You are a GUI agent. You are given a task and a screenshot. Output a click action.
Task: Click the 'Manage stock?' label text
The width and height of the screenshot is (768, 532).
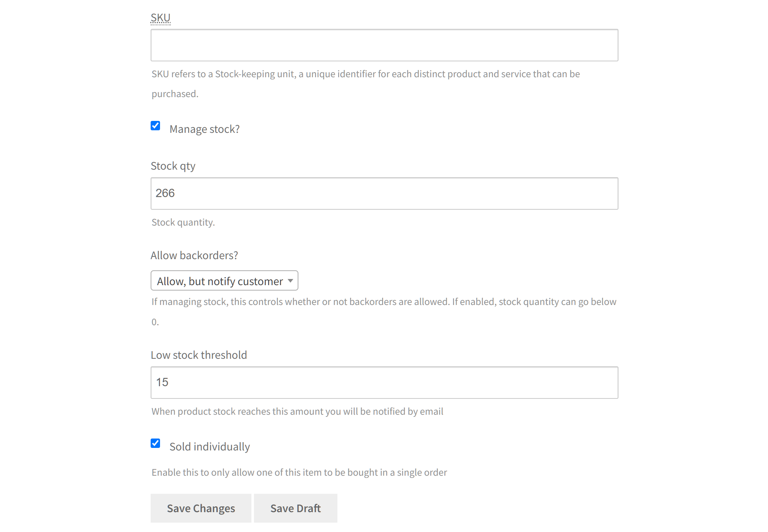[x=204, y=129]
